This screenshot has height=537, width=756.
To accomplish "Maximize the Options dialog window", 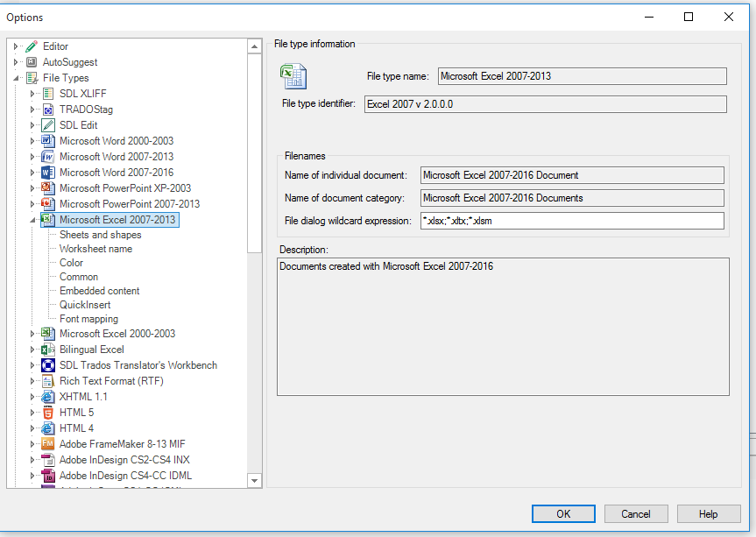I will (689, 17).
